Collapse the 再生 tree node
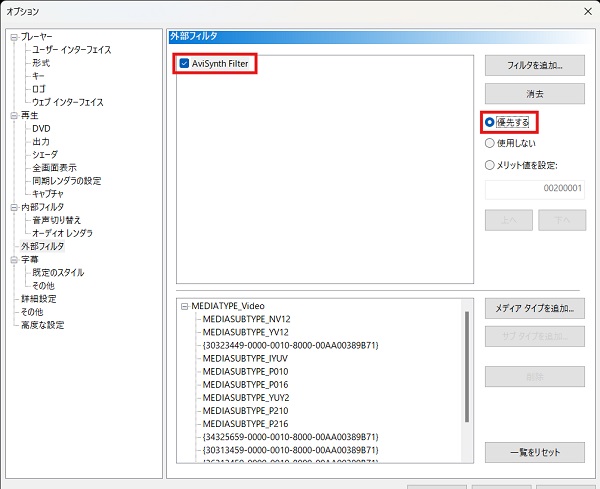 (14, 116)
